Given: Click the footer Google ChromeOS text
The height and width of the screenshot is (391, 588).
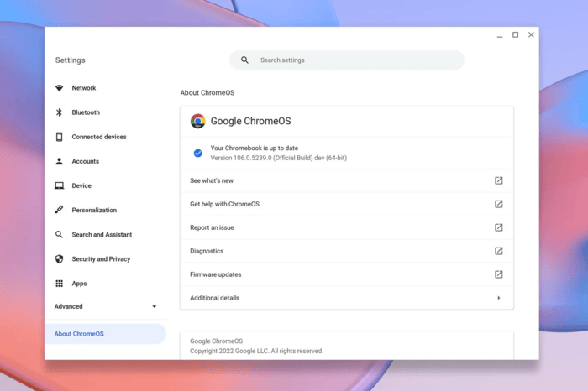Looking at the screenshot, I should [x=217, y=341].
